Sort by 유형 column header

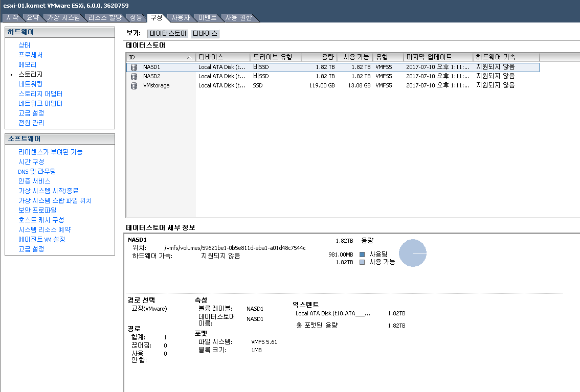[388, 57]
